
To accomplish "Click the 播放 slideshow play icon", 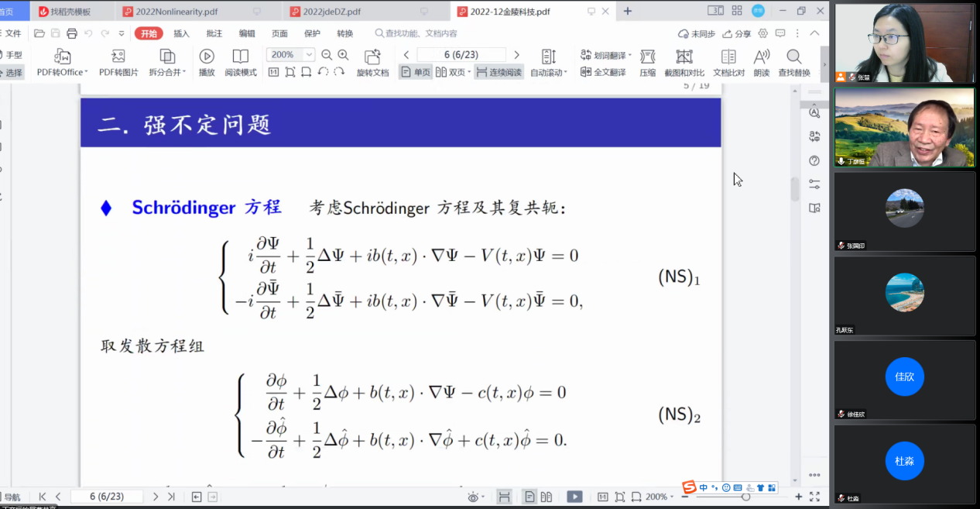I will tap(207, 57).
